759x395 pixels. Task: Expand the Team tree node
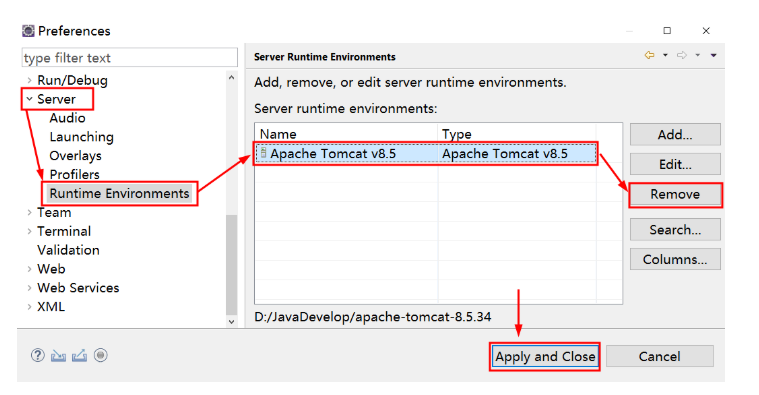[x=30, y=213]
